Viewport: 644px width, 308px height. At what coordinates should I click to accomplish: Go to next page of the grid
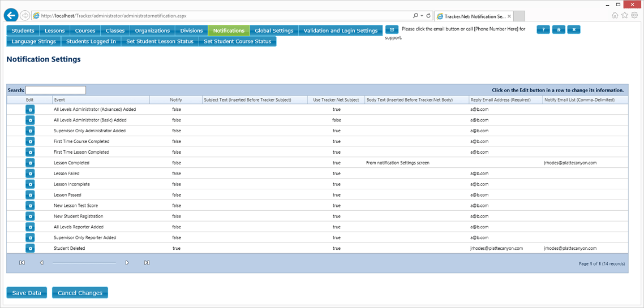[127, 263]
